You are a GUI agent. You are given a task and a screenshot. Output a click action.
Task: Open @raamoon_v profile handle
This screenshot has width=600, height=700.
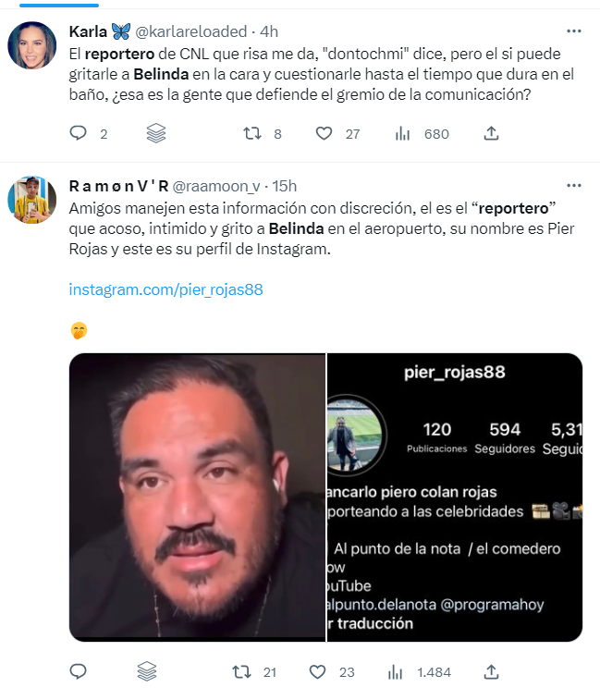pyautogui.click(x=216, y=186)
